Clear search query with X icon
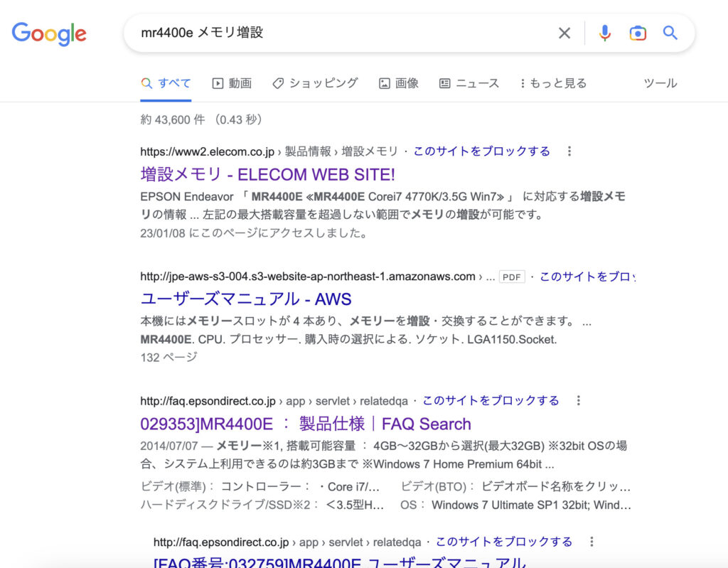Viewport: 728px width, 568px height. pyautogui.click(x=564, y=33)
